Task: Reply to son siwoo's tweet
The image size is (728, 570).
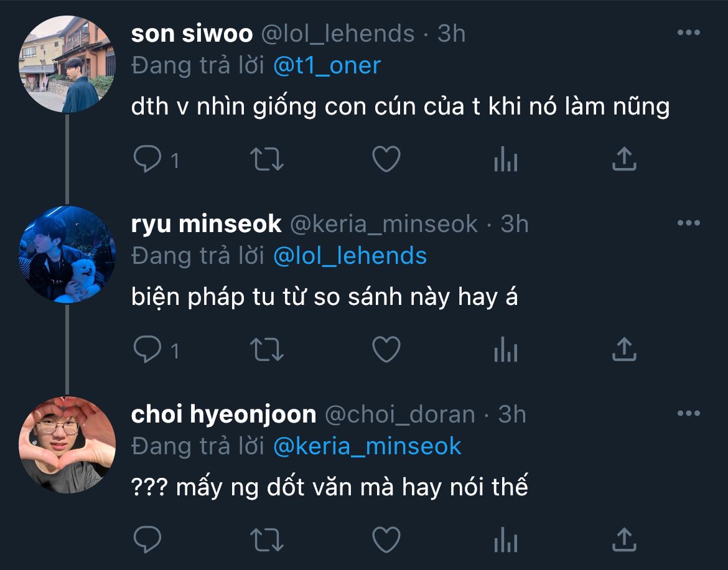Action: [x=147, y=159]
